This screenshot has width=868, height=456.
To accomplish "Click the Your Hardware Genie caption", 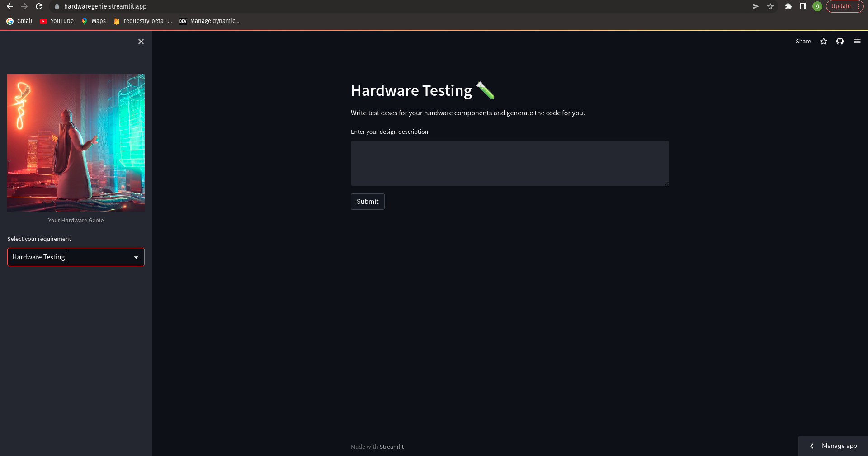I will tap(76, 220).
